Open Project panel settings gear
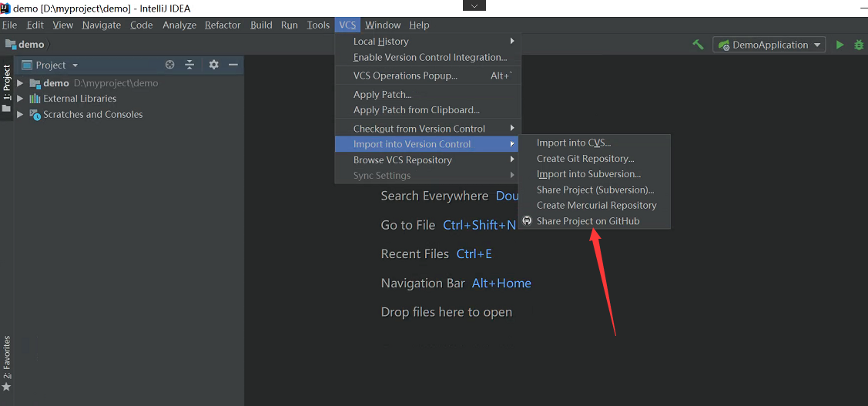Screen dimensions: 868x406 pos(214,65)
